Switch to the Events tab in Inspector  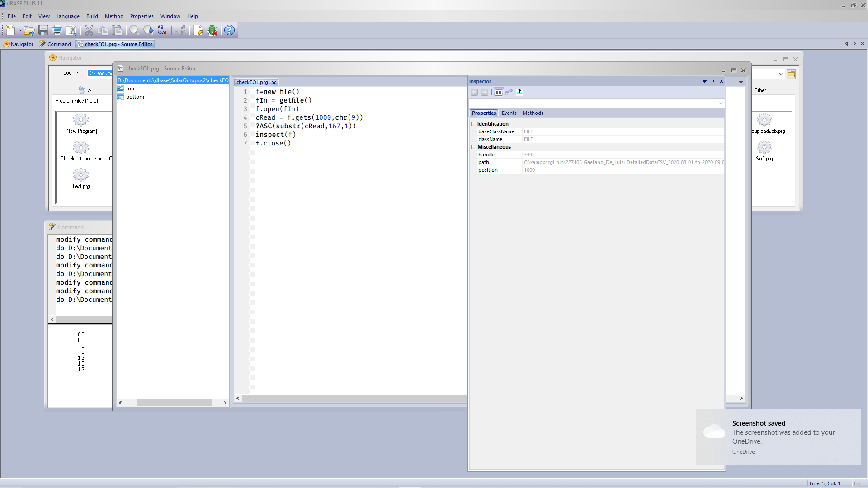click(509, 113)
